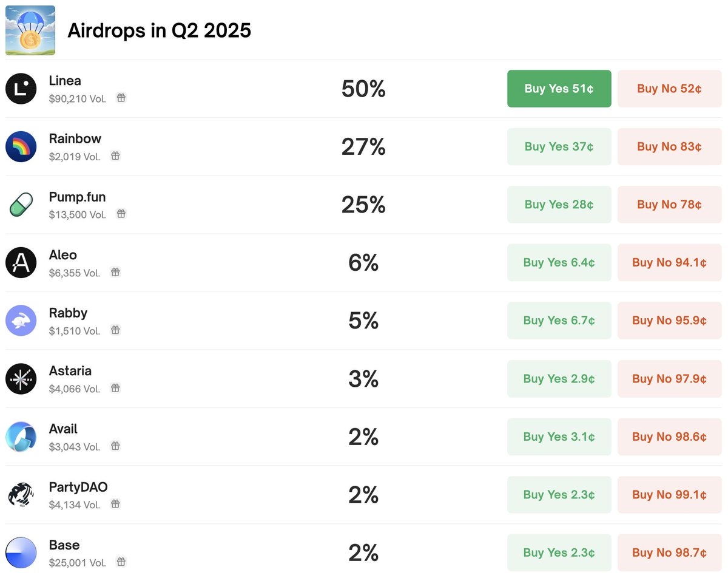Screen dimensions: 728x578
Task: Click the gift icon beside Linea volume
Action: coord(121,98)
